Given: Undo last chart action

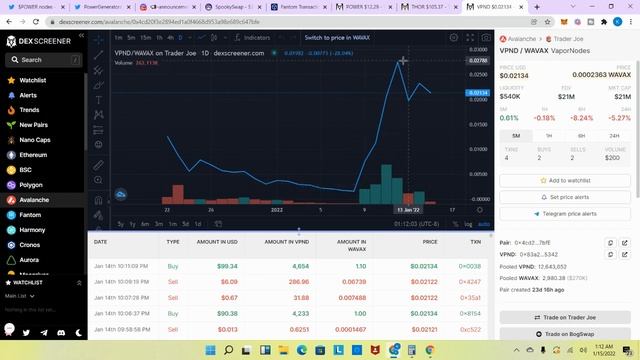Looking at the screenshot, I should pos(281,38).
